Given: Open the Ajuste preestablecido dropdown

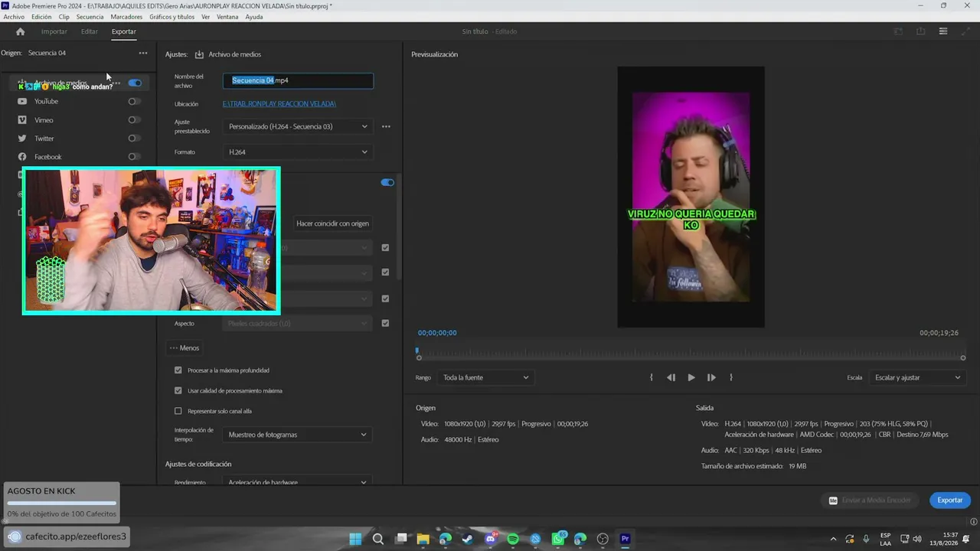Looking at the screenshot, I should point(298,126).
